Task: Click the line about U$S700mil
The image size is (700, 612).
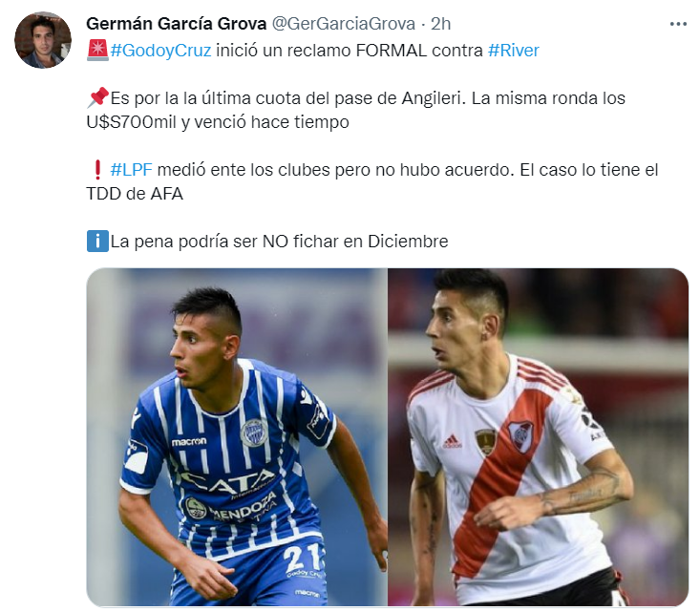Action: pos(218,122)
